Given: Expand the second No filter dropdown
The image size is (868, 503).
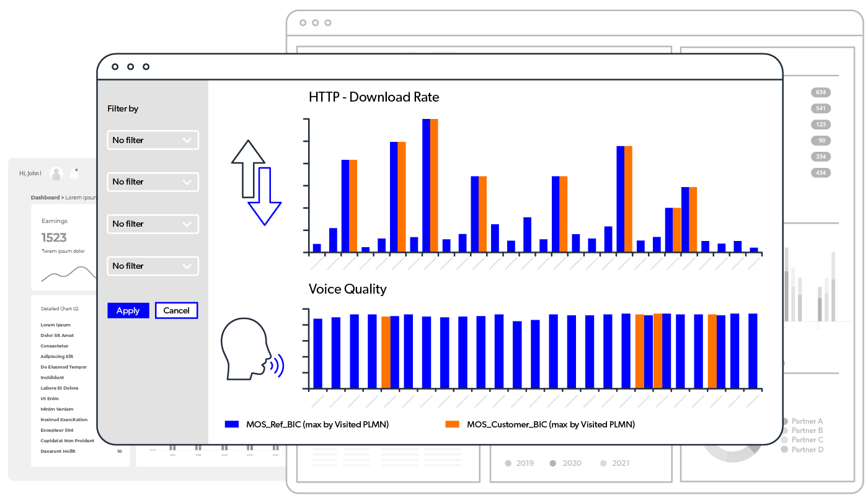Looking at the screenshot, I should 153,182.
